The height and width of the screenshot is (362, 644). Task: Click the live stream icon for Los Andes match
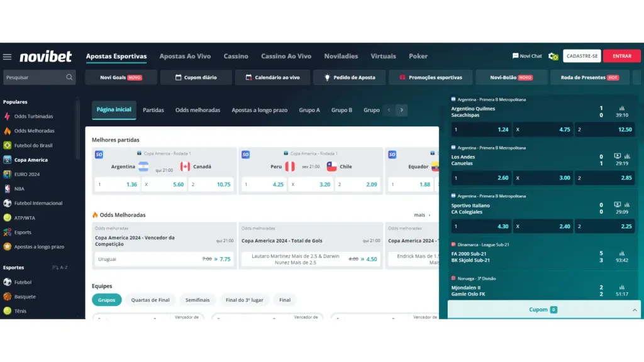tap(617, 156)
